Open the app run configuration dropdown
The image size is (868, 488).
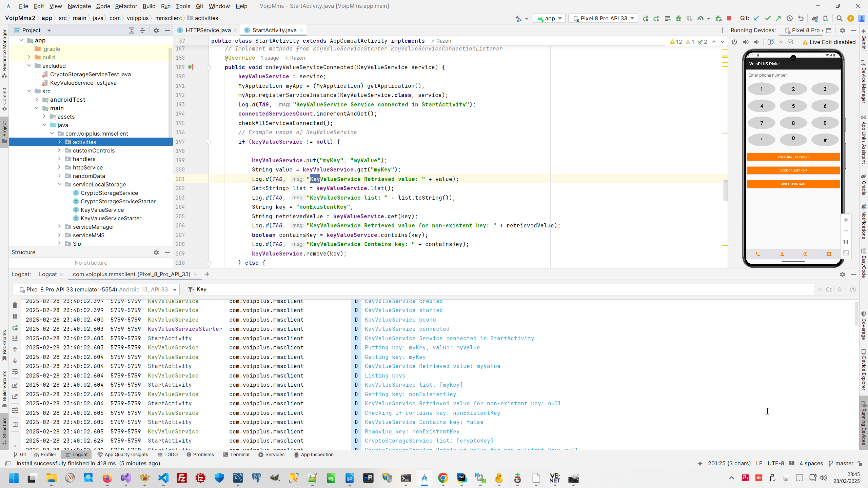pyautogui.click(x=549, y=18)
